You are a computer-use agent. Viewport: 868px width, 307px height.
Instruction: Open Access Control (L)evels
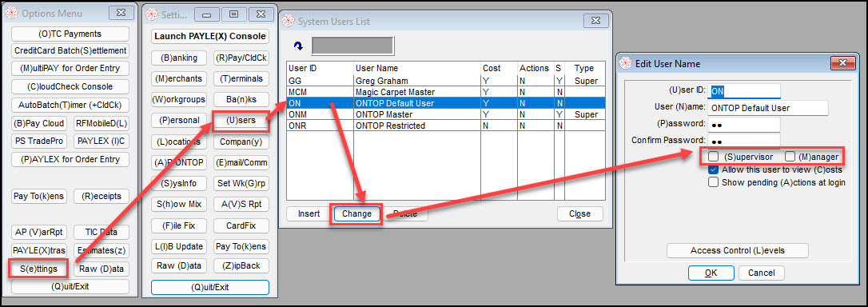click(x=738, y=250)
